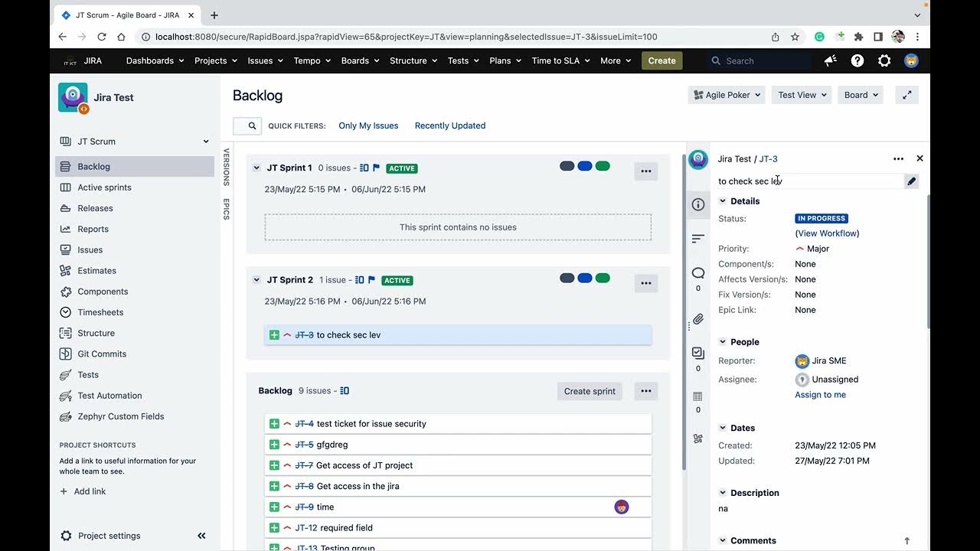
Task: Open JT Sprint 1 more actions menu
Action: click(646, 171)
